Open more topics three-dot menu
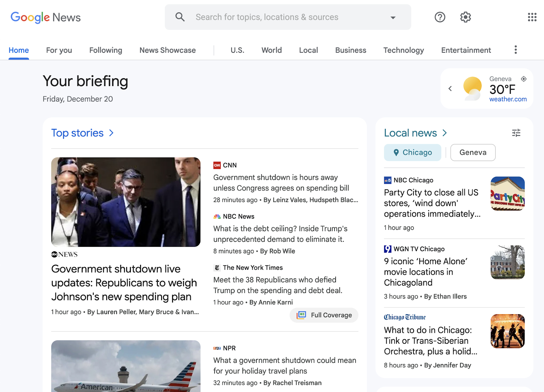544x392 pixels. click(516, 50)
